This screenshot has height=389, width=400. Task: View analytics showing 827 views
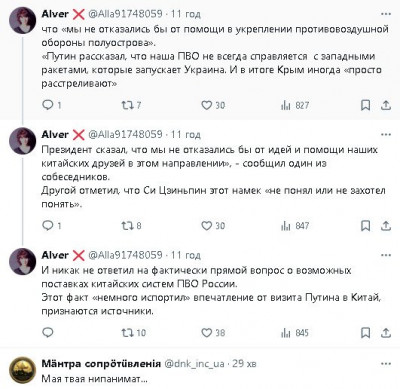295,105
